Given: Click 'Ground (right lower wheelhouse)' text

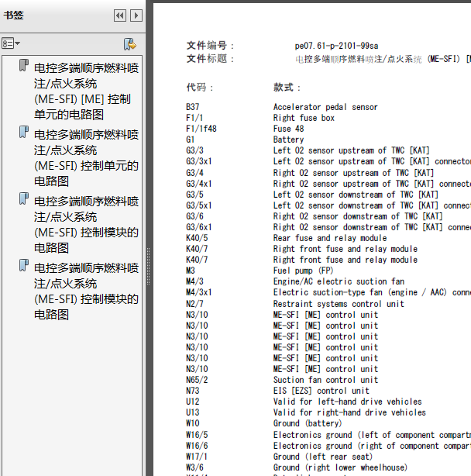Looking at the screenshot, I should (x=340, y=467).
